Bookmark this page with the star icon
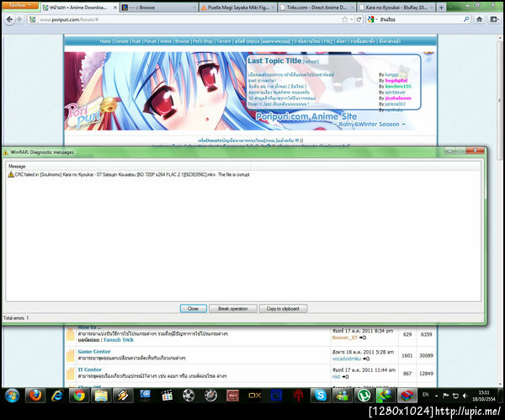 point(344,19)
